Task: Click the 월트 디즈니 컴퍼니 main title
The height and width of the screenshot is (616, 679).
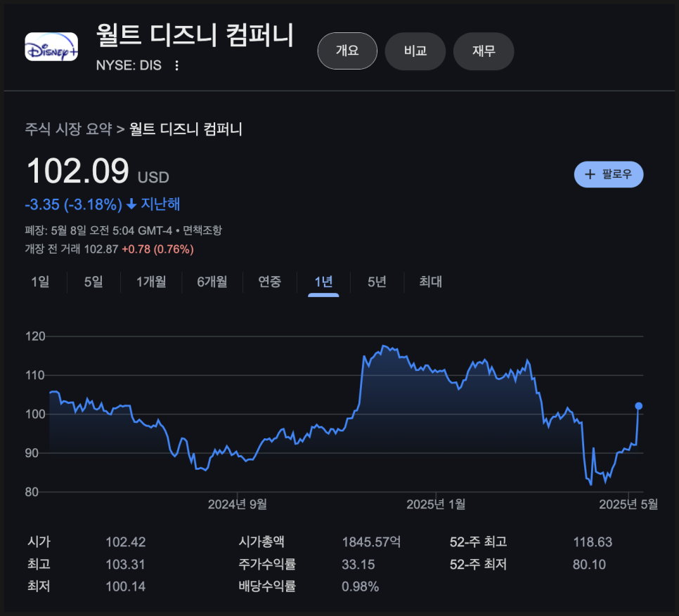Action: [x=195, y=34]
